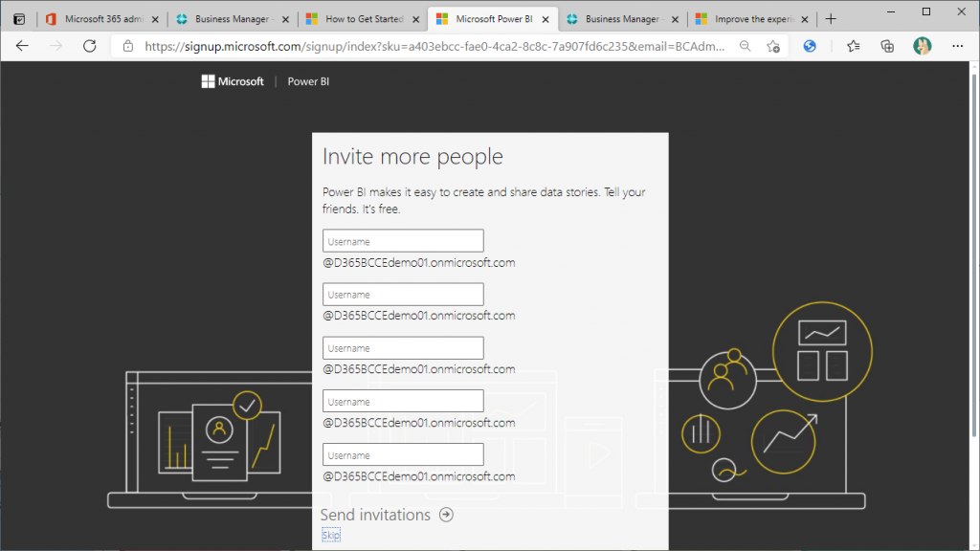Open the zoom magnifier in address bar

coord(745,46)
